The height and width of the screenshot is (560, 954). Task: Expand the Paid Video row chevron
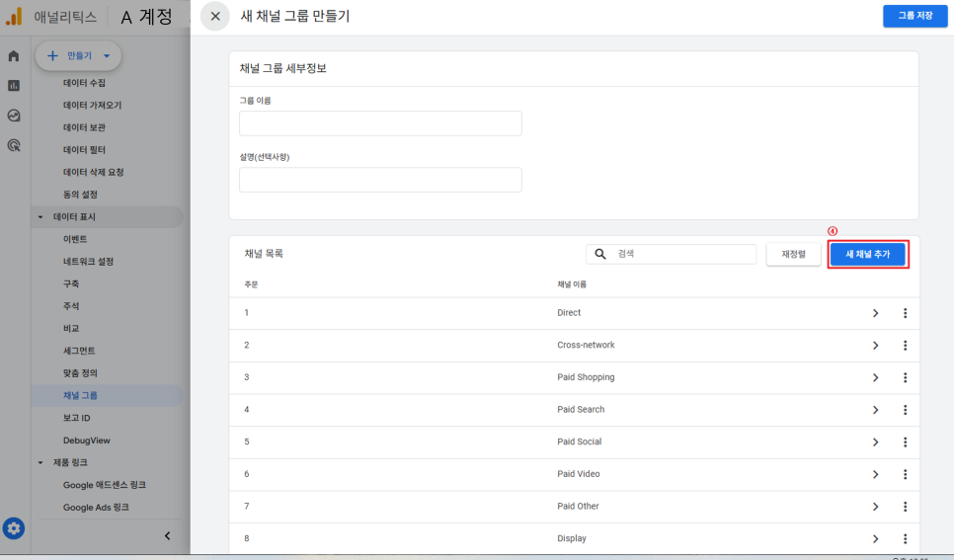point(876,474)
